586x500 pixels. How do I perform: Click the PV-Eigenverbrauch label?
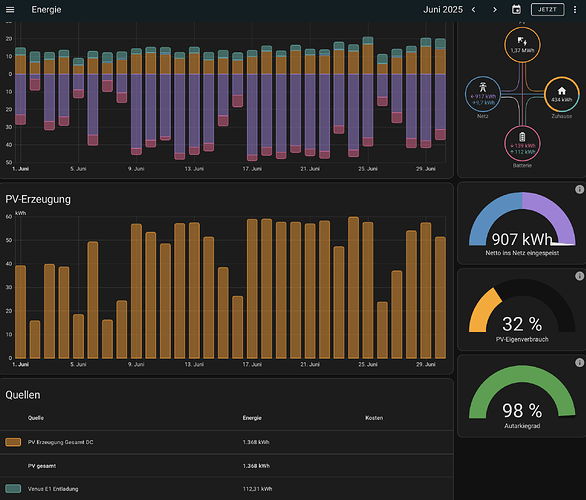(x=522, y=339)
